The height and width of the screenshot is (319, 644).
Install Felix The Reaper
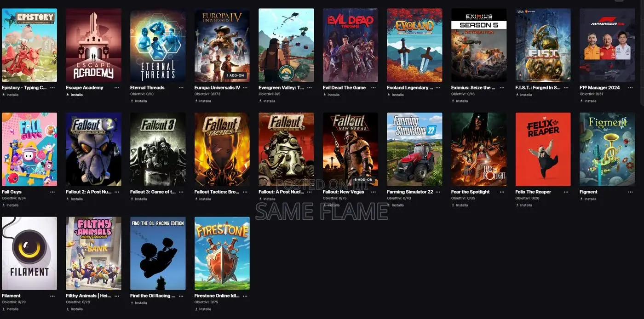click(524, 205)
